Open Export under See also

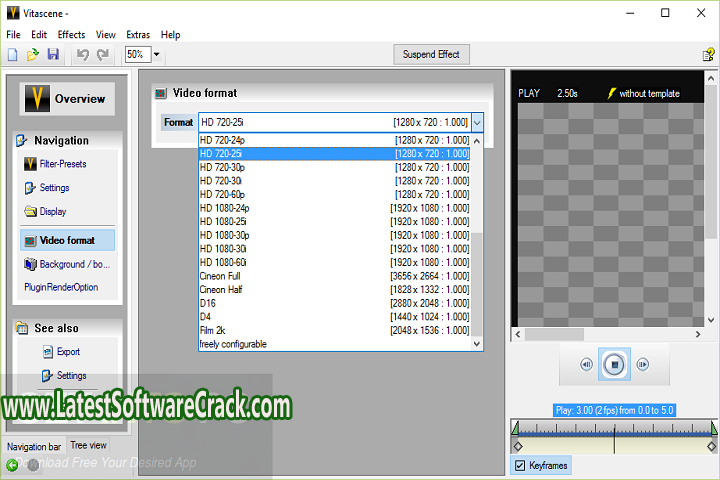pyautogui.click(x=68, y=352)
